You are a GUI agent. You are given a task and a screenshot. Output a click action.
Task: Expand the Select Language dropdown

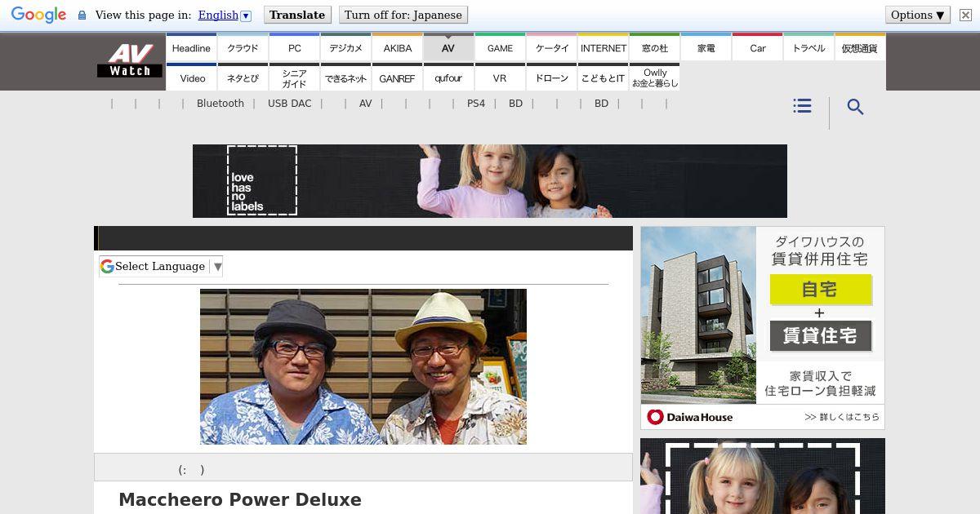coord(161,266)
